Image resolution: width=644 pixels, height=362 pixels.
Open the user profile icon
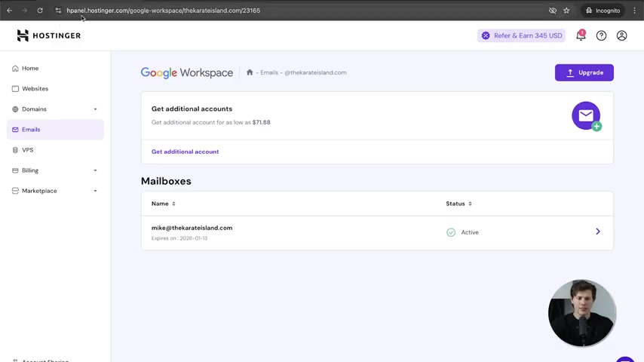(622, 35)
